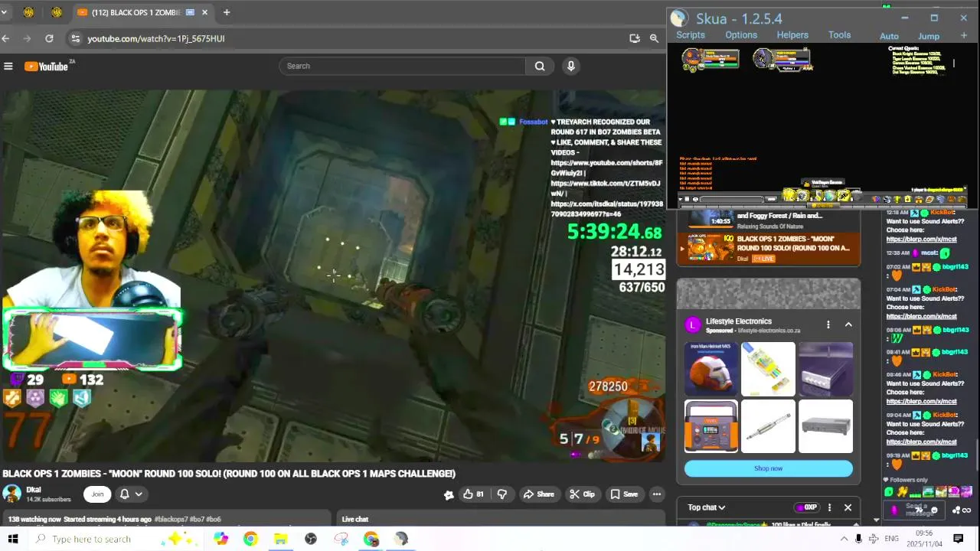
Task: Click Auto in the Skua menu bar
Action: [889, 36]
